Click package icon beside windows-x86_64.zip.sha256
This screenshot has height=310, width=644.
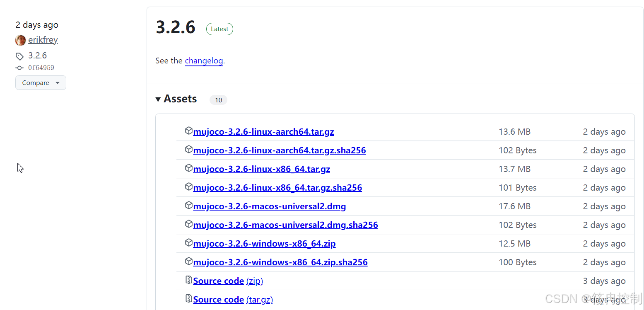pyautogui.click(x=188, y=262)
